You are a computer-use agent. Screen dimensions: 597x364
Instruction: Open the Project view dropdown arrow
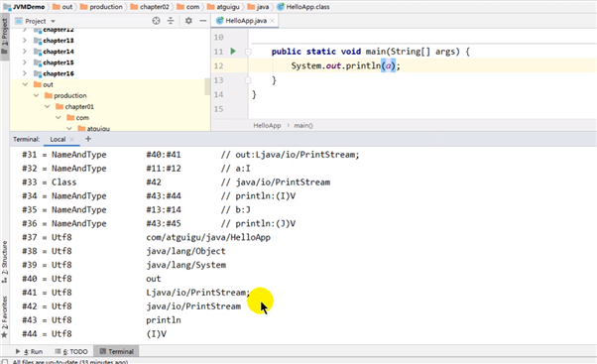(x=53, y=21)
